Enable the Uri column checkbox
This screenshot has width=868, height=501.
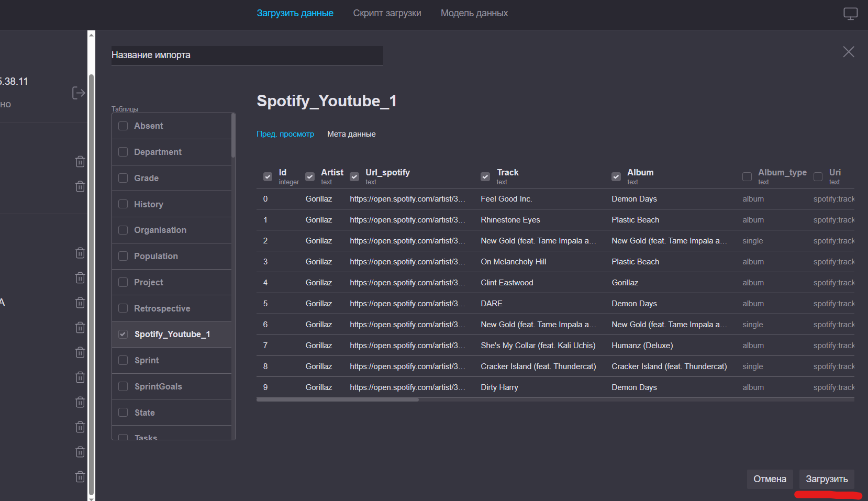[818, 177]
